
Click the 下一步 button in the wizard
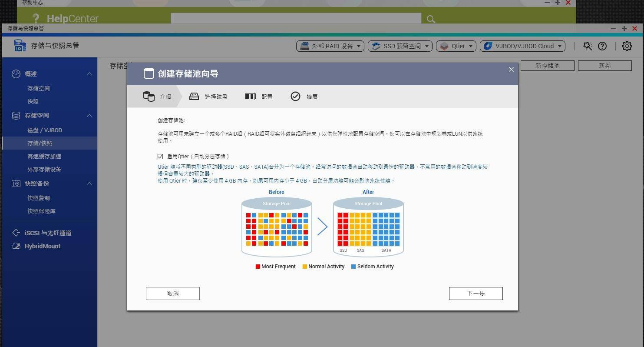click(476, 293)
